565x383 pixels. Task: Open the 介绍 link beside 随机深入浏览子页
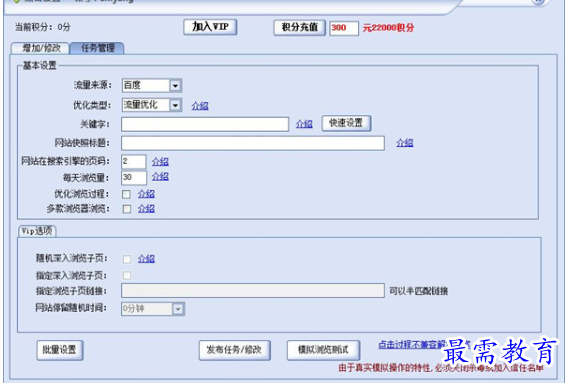coord(146,259)
